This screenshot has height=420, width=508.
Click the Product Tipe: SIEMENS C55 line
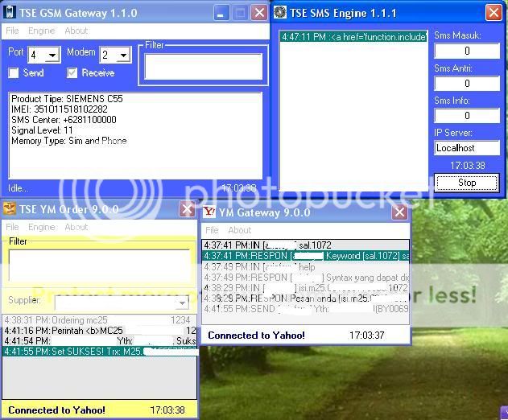coord(67,99)
